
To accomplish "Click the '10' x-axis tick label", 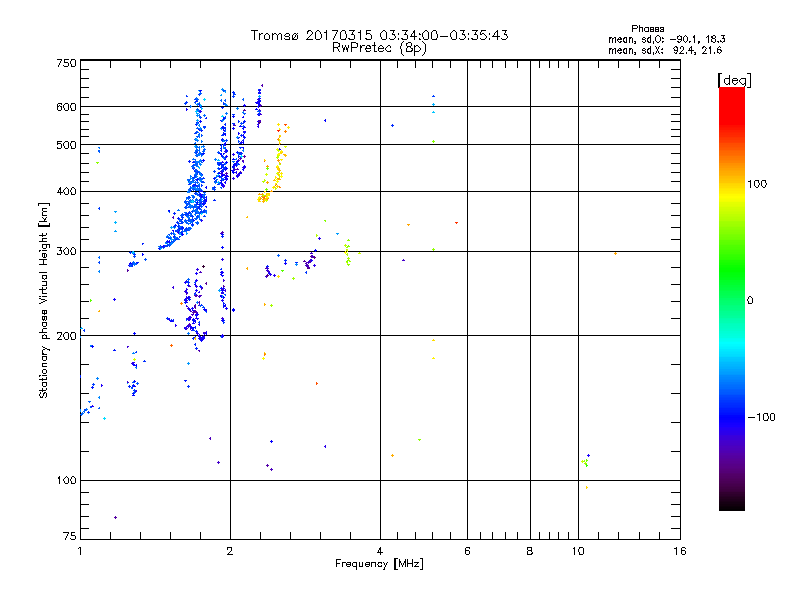I will (x=578, y=551).
